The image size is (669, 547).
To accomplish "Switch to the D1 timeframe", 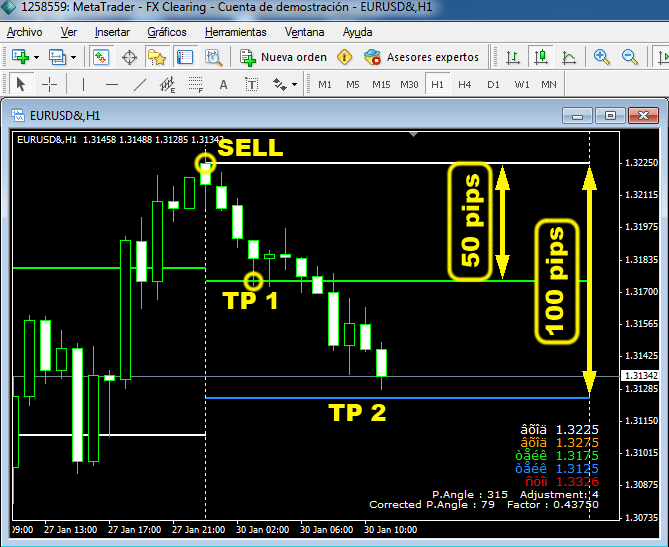I will (x=493, y=84).
